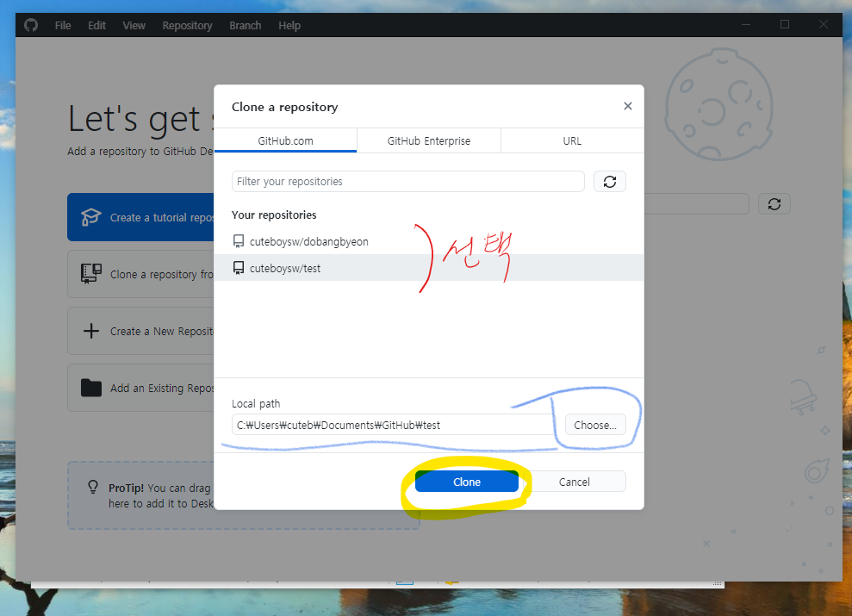Click the Local path text field

[395, 425]
